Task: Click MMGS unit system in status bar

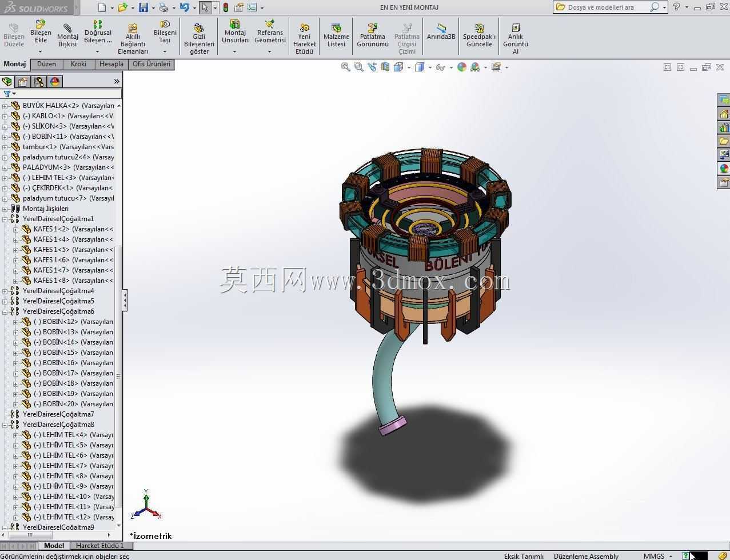Action: [654, 556]
